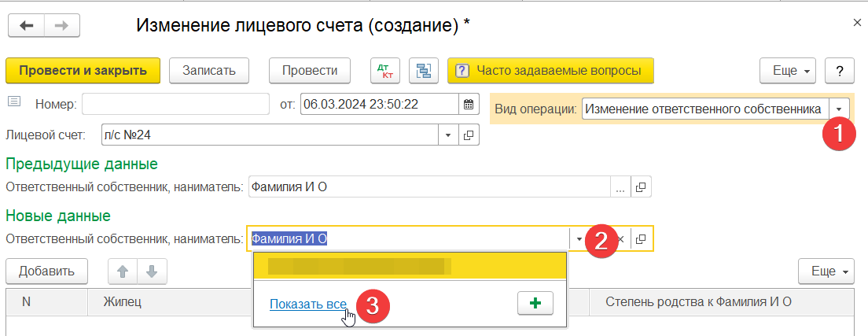
Task: Open top Еще menu
Action: [789, 70]
